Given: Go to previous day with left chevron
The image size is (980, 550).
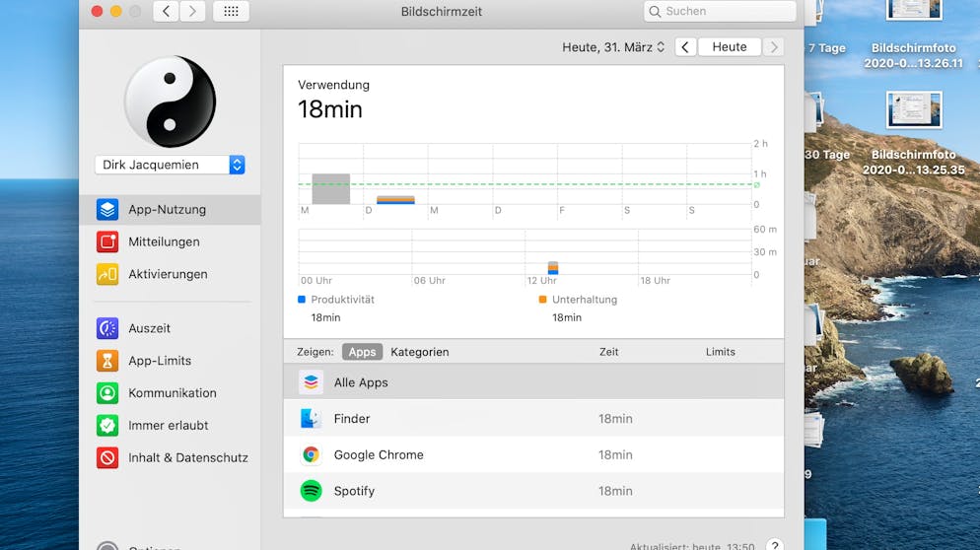Looking at the screenshot, I should tap(685, 47).
